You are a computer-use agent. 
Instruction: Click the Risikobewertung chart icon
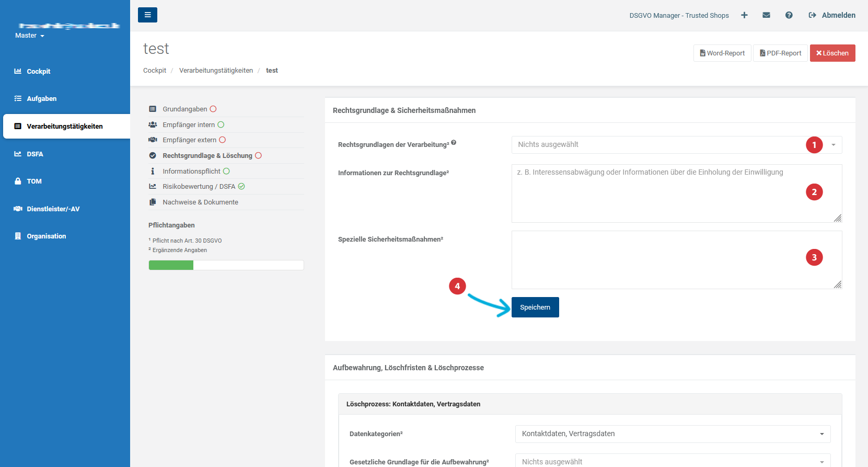point(153,186)
